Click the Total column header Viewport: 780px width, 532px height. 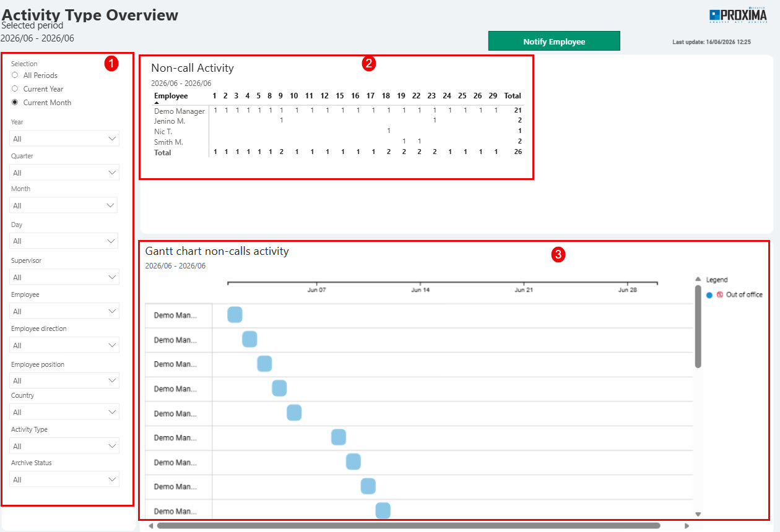[513, 96]
